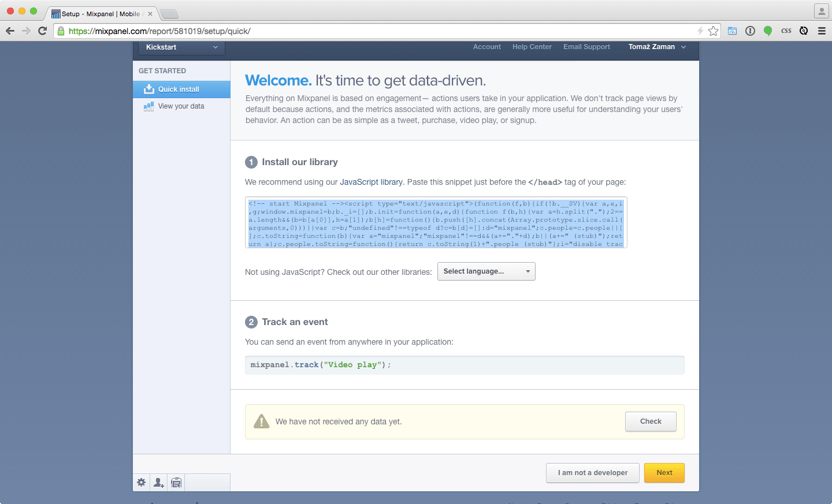Viewport: 832px width, 504px height.
Task: Click the Track an event heading
Action: 295,322
